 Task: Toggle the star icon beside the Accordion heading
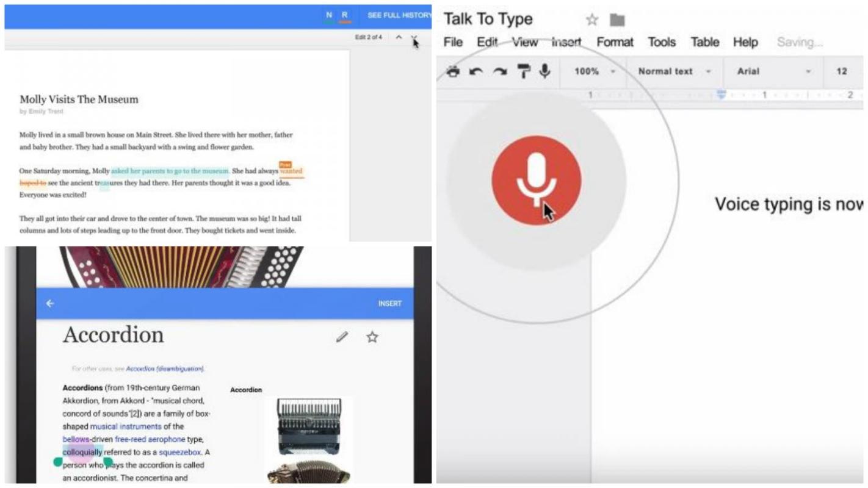[372, 337]
